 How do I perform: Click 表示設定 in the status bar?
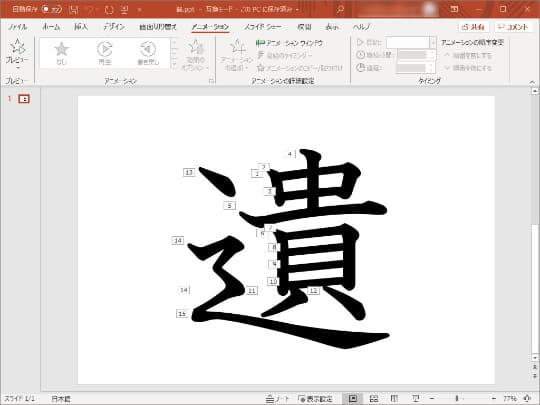(x=315, y=399)
